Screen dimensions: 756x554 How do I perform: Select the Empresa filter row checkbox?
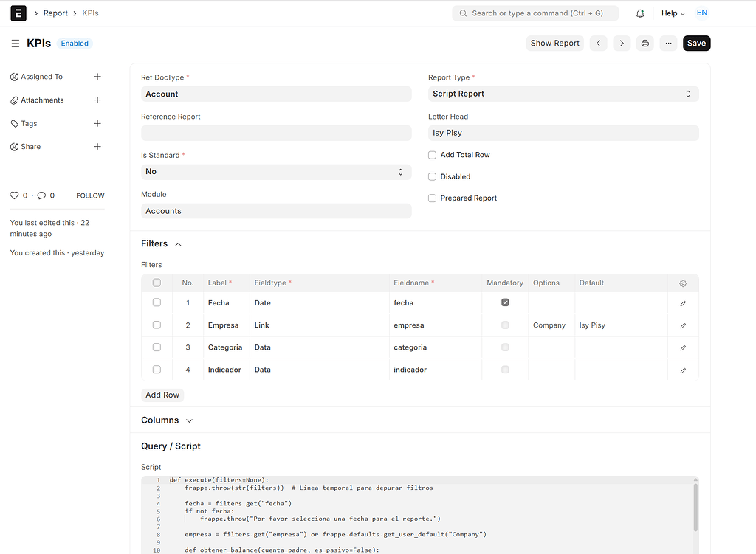(157, 325)
